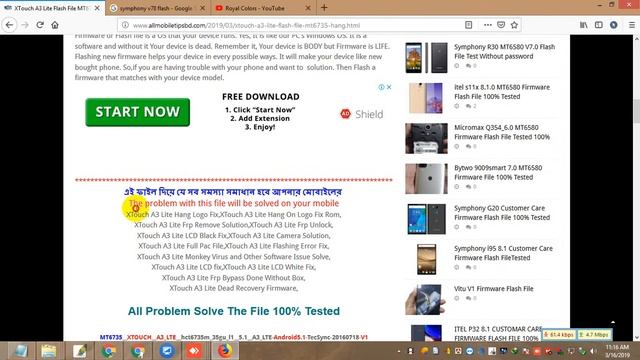Click the Bytwo 9009smart phone thumbnail
The width and height of the screenshot is (640, 360).
point(426,178)
